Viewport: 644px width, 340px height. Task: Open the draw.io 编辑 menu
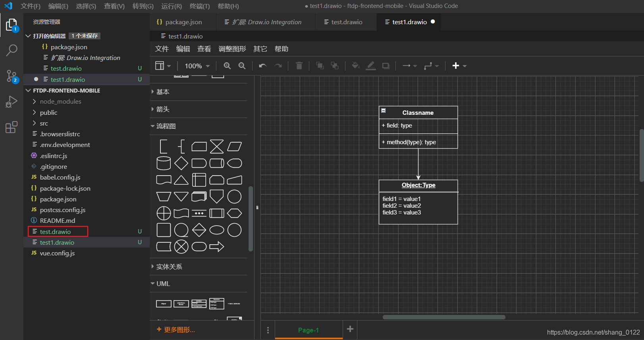click(x=183, y=49)
